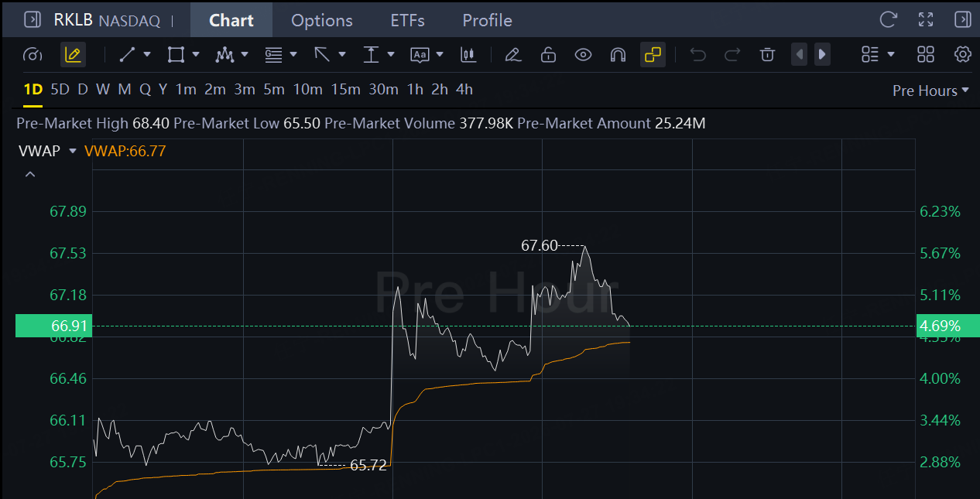Collapse the indicator chevron under VWAP
Screen dimensions: 980x499
(x=30, y=175)
